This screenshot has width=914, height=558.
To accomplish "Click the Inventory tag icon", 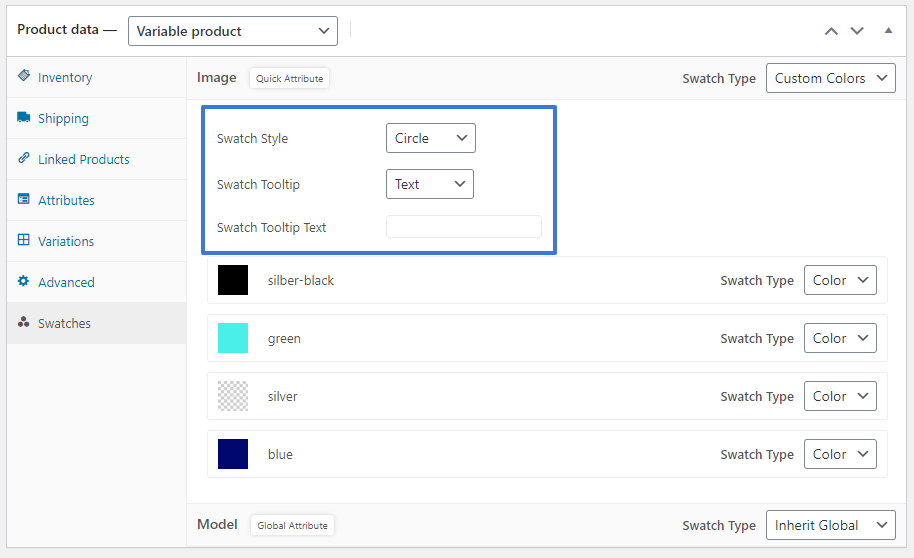I will coord(24,76).
